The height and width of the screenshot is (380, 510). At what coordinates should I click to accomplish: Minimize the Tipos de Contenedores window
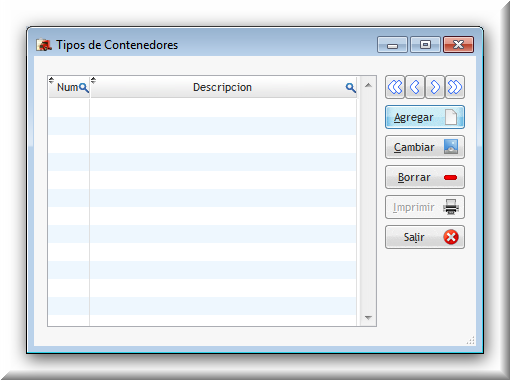(x=392, y=45)
